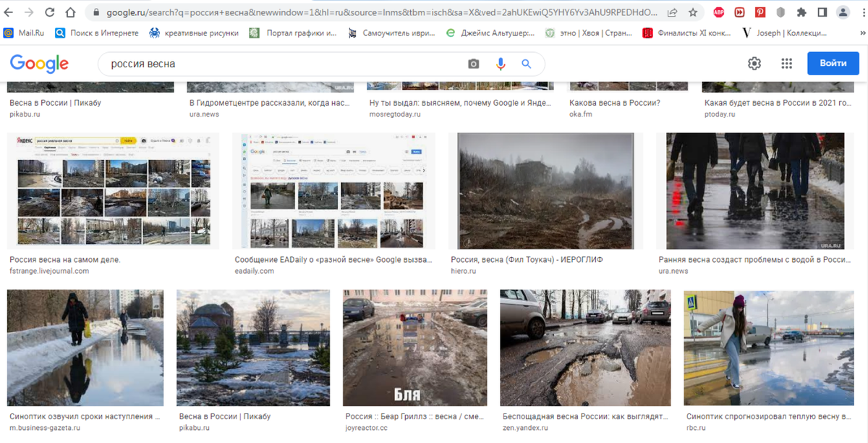Open the Google apps grid

tap(787, 63)
